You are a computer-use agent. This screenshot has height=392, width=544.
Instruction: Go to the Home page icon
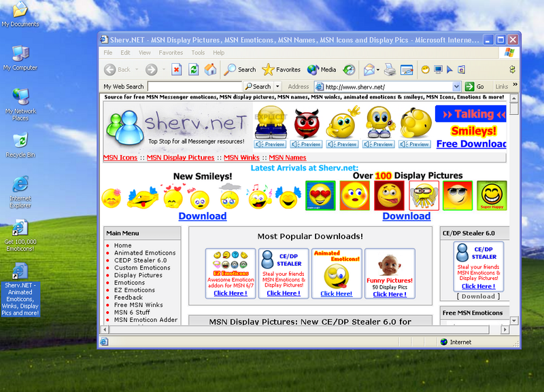(210, 70)
